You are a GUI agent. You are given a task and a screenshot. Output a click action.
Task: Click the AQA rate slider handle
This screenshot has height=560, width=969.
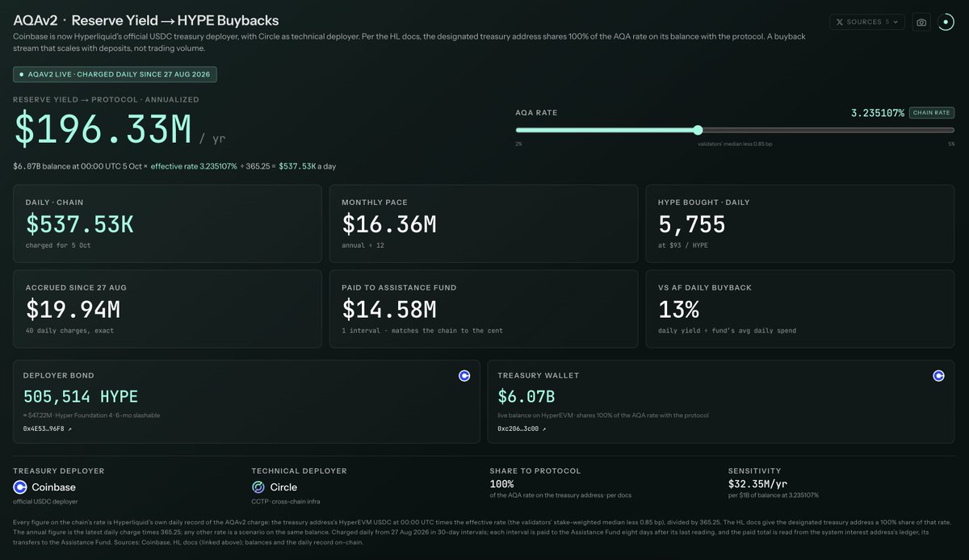698,130
